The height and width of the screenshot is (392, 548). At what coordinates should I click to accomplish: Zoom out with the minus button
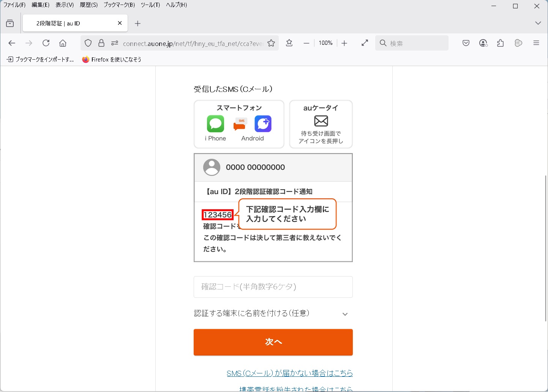pos(306,43)
